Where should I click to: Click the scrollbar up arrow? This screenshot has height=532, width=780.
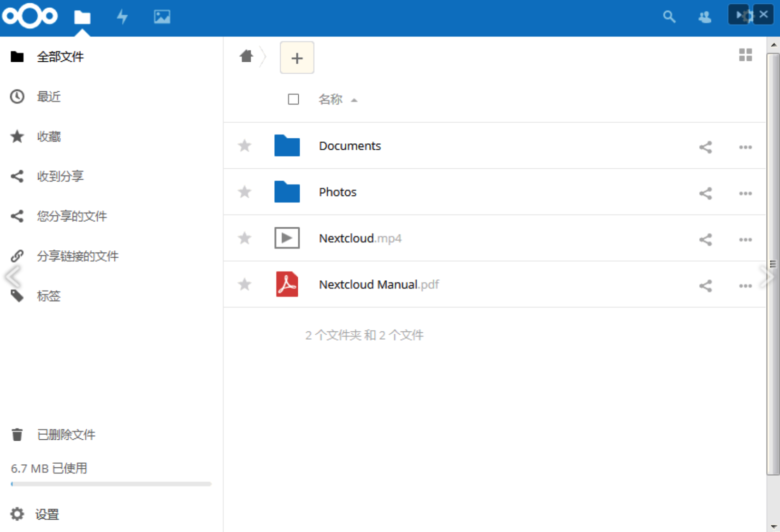pyautogui.click(x=773, y=45)
